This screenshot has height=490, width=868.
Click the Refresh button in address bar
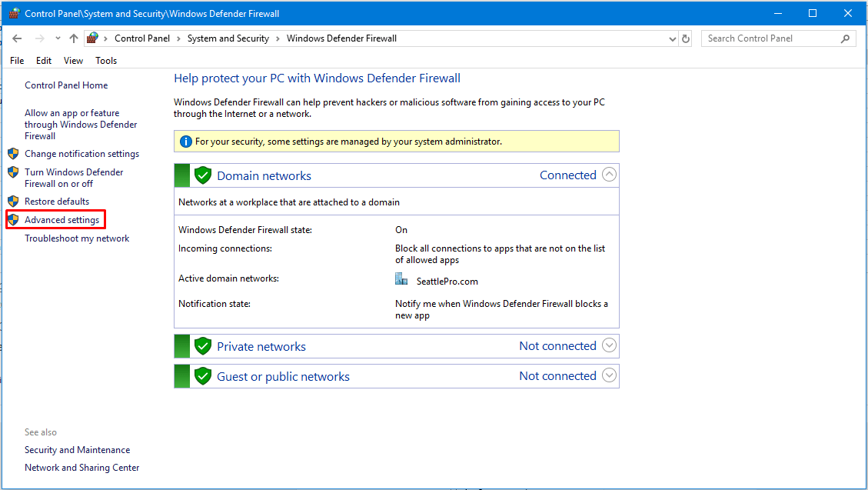pyautogui.click(x=687, y=38)
